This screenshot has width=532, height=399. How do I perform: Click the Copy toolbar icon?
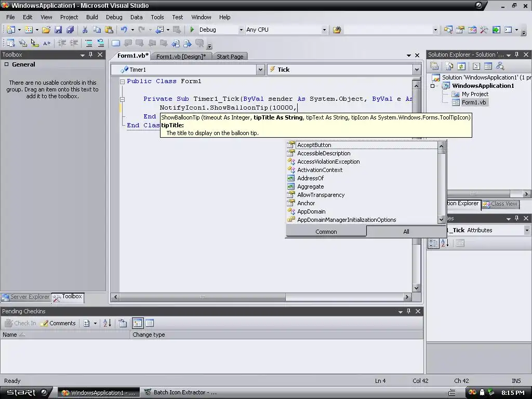[97, 30]
